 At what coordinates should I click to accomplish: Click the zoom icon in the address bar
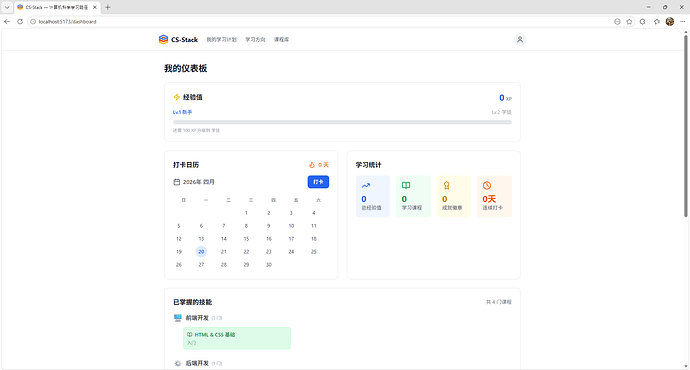click(x=617, y=22)
